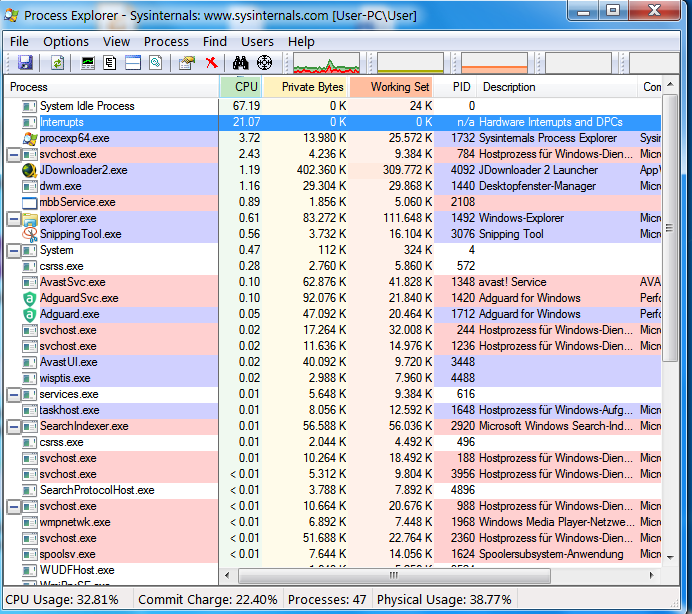Image resolution: width=692 pixels, height=614 pixels.
Task: Click the Refresh Now toolbar icon
Action: pos(57,63)
